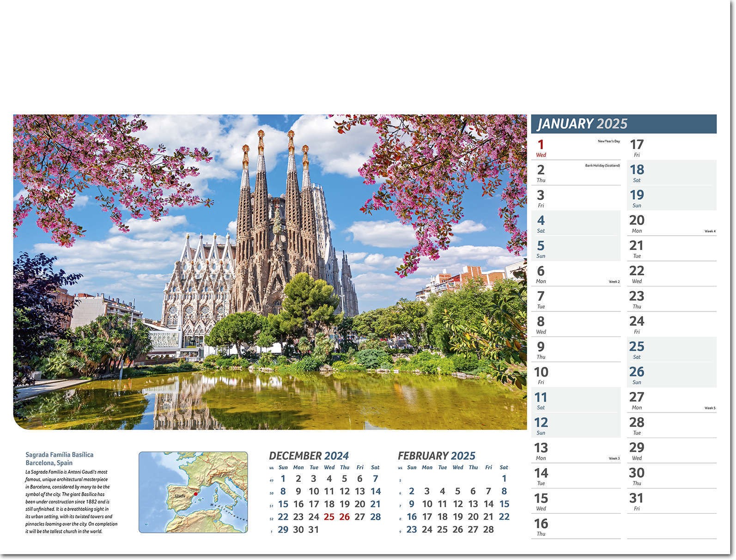Select Sunday 23 in February 2025 mini calendar
The height and width of the screenshot is (560, 736).
click(x=412, y=530)
